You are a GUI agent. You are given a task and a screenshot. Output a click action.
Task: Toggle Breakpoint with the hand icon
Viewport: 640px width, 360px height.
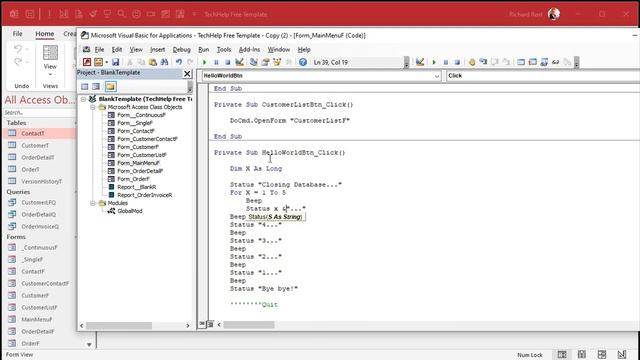(x=472, y=62)
